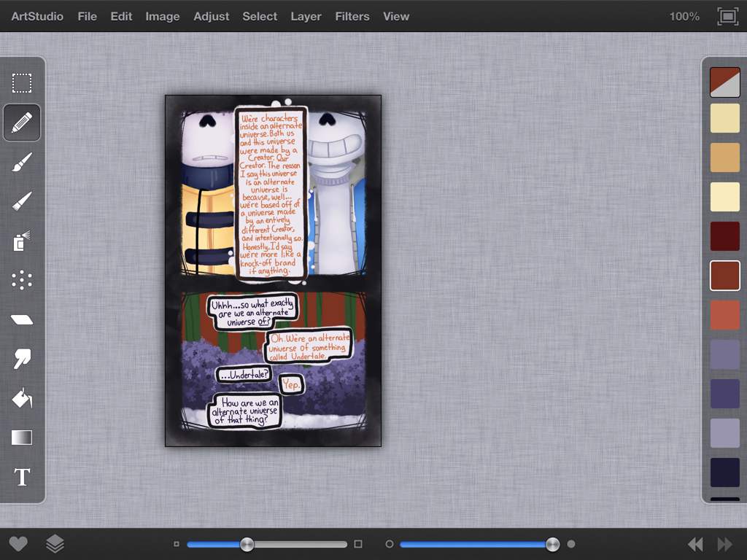Select the Scatter dots tool
747x560 pixels.
click(x=22, y=280)
